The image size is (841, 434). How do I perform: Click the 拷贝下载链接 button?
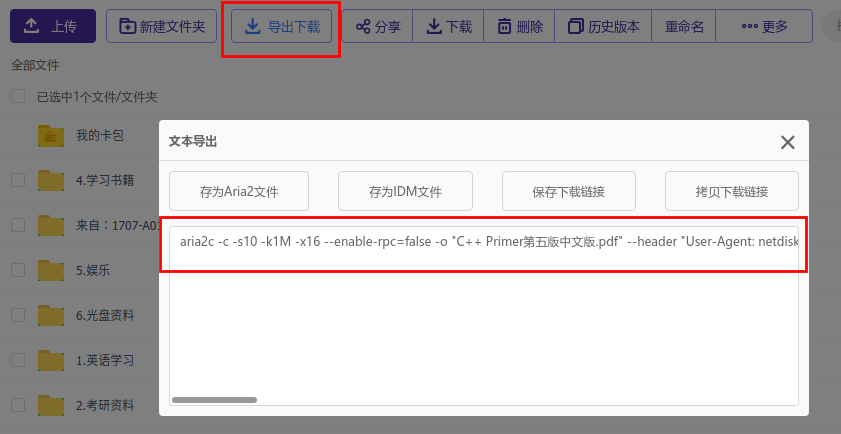point(732,191)
